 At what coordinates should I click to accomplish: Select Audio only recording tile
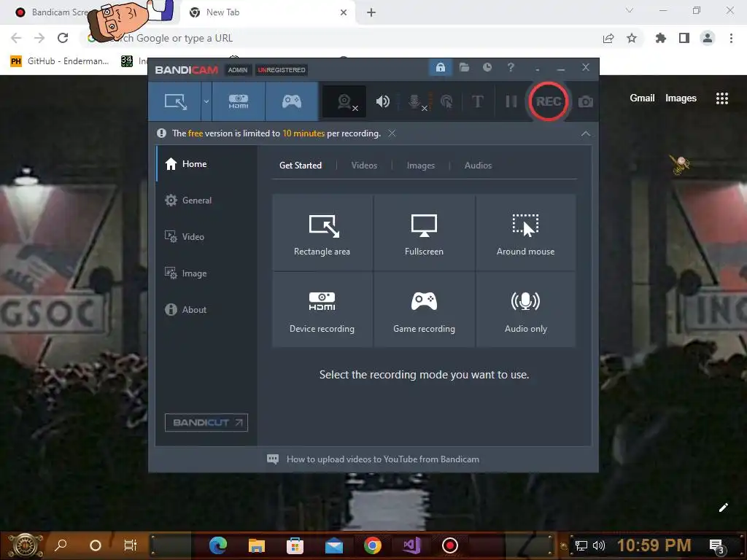526,309
